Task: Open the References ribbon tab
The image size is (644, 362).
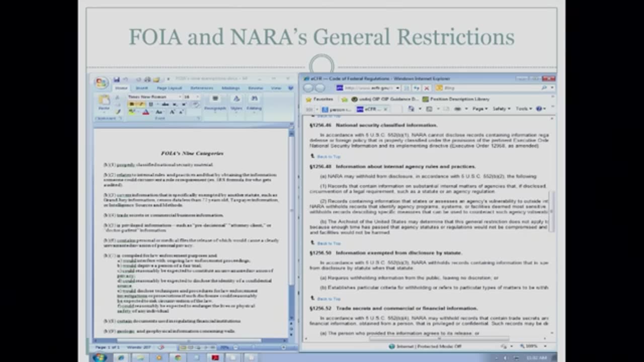Action: pos(202,88)
